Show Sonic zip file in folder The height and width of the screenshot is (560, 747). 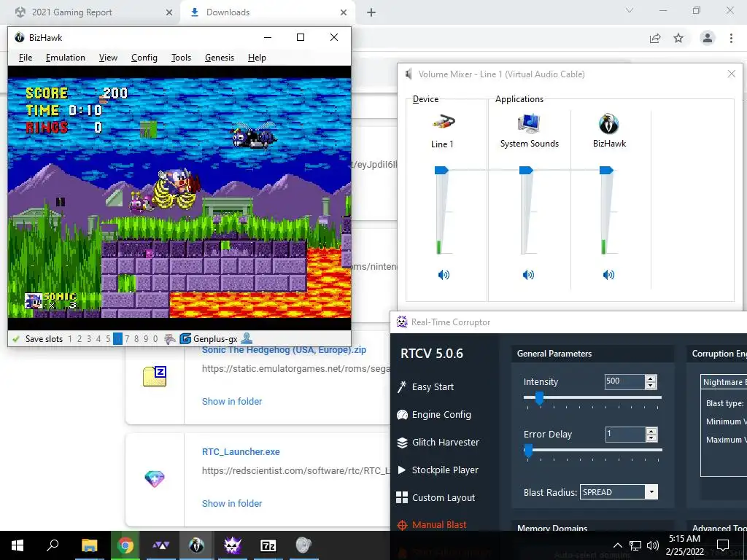click(x=232, y=402)
